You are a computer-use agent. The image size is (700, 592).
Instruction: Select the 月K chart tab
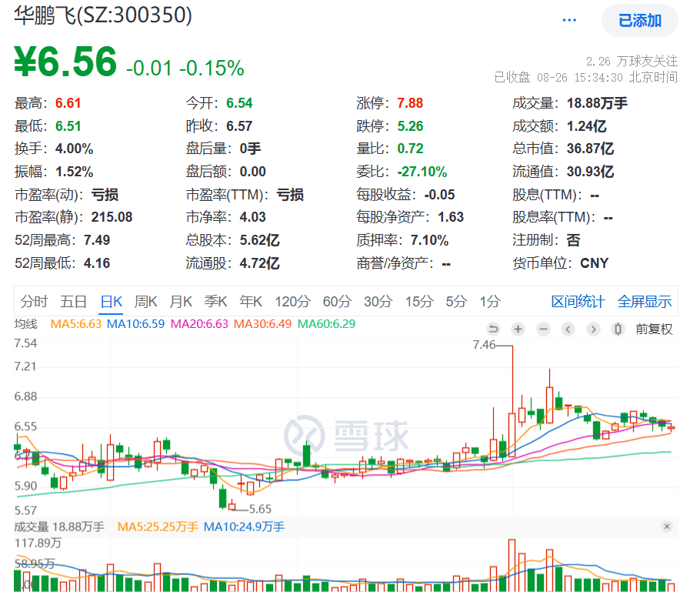181,302
